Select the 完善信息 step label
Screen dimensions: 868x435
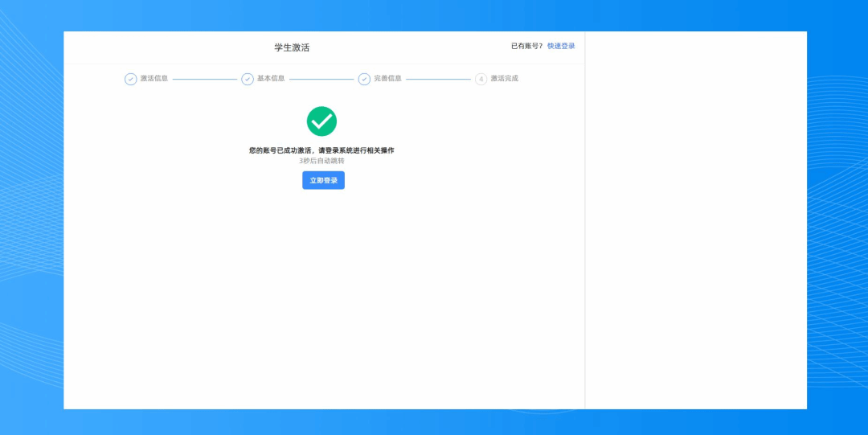(x=387, y=79)
